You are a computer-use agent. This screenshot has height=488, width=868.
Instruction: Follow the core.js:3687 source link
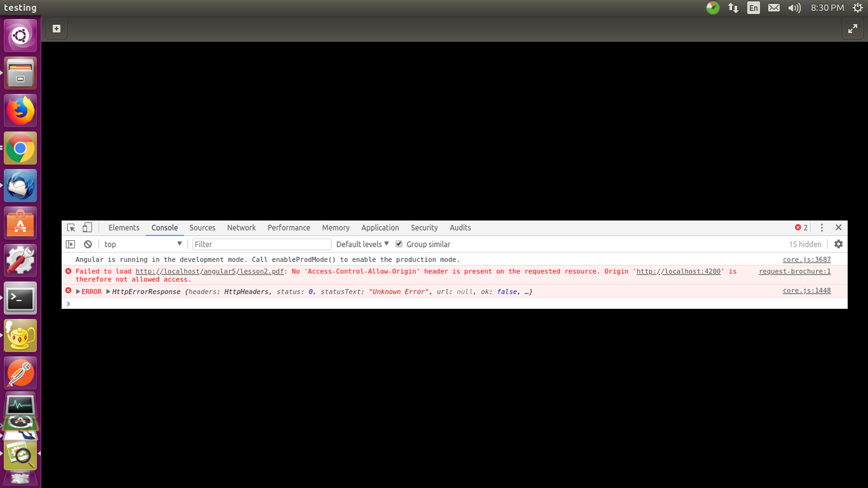pos(806,259)
